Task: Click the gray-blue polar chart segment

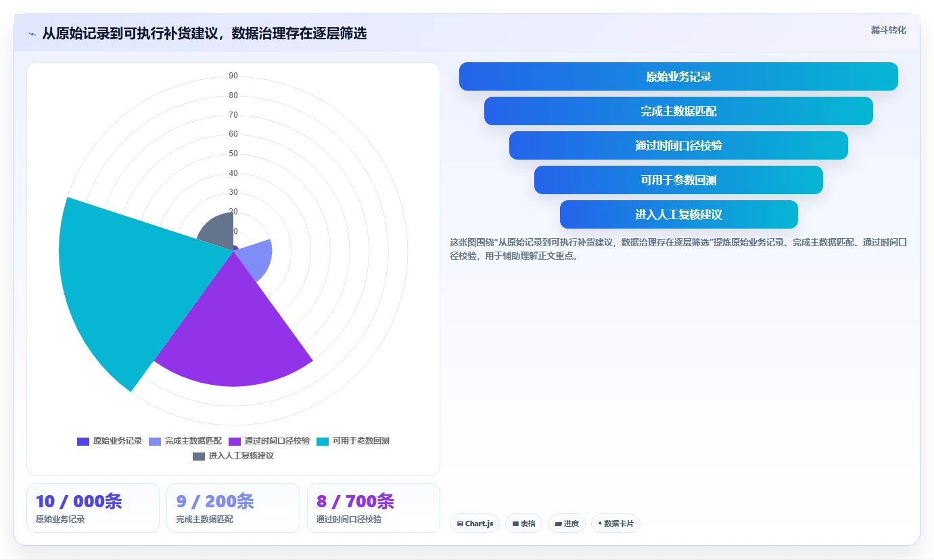Action: [x=218, y=232]
